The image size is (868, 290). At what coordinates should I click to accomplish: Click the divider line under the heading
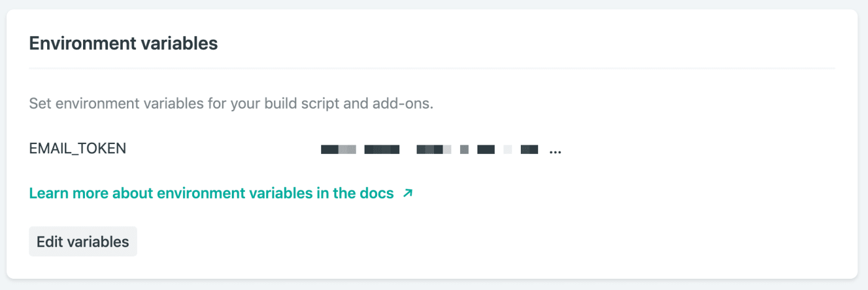click(x=432, y=68)
